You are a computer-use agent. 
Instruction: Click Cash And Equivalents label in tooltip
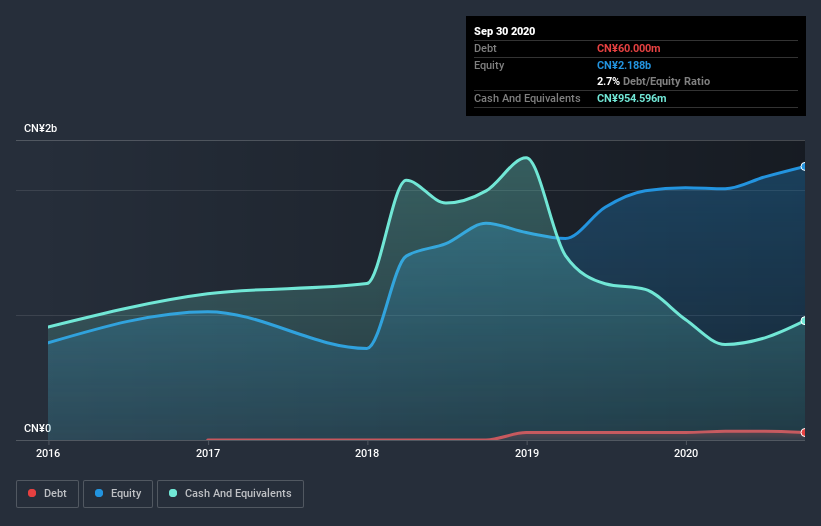[x=527, y=98]
